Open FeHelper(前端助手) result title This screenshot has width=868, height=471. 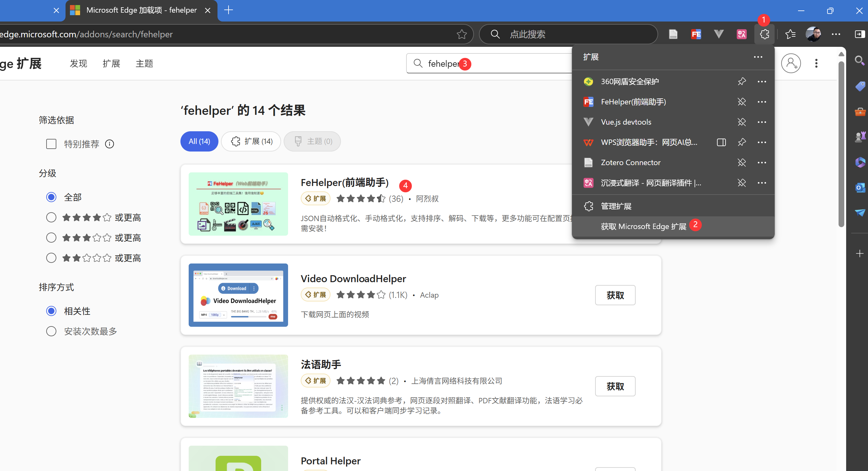coord(344,183)
